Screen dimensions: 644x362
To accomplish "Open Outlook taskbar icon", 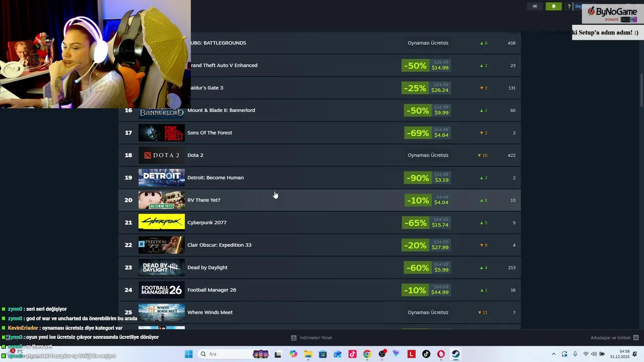I will click(x=338, y=354).
